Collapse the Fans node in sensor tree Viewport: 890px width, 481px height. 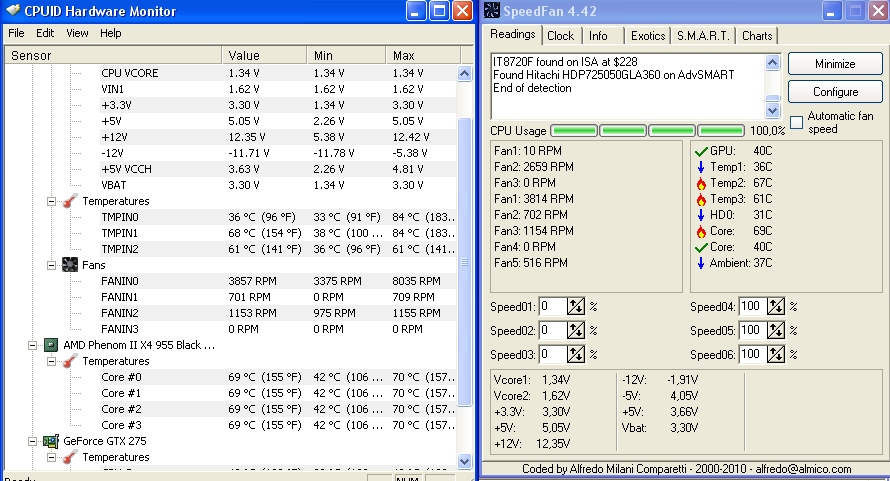[52, 265]
